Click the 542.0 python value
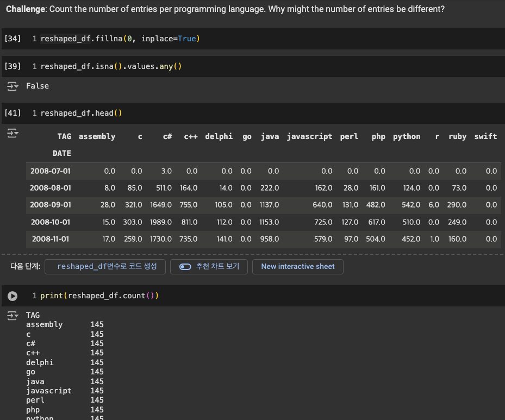This screenshot has width=505, height=420. [411, 205]
